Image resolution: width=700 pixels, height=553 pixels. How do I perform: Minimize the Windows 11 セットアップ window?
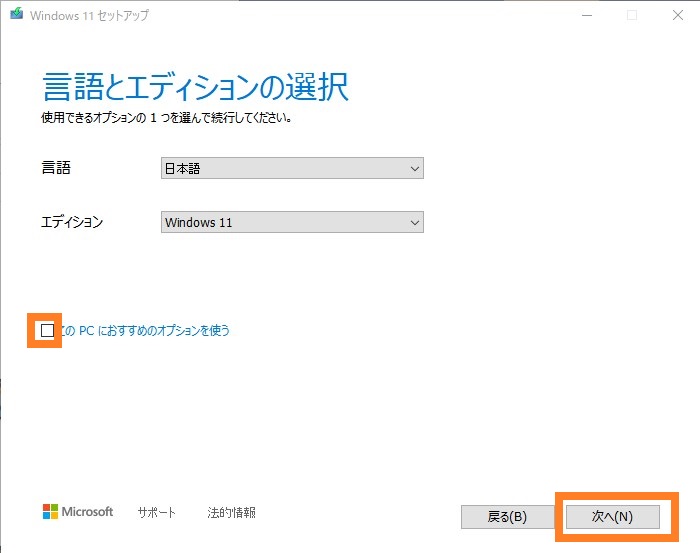pyautogui.click(x=587, y=15)
